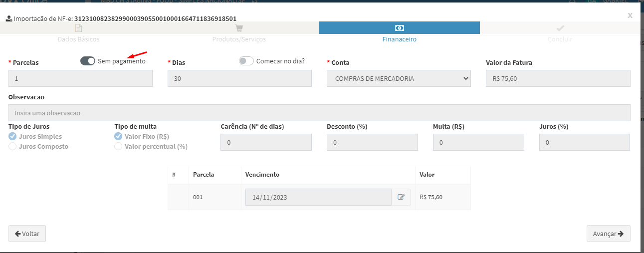The height and width of the screenshot is (253, 644).
Task: Click the edit icon beside the vencimento date
Action: [x=401, y=197]
